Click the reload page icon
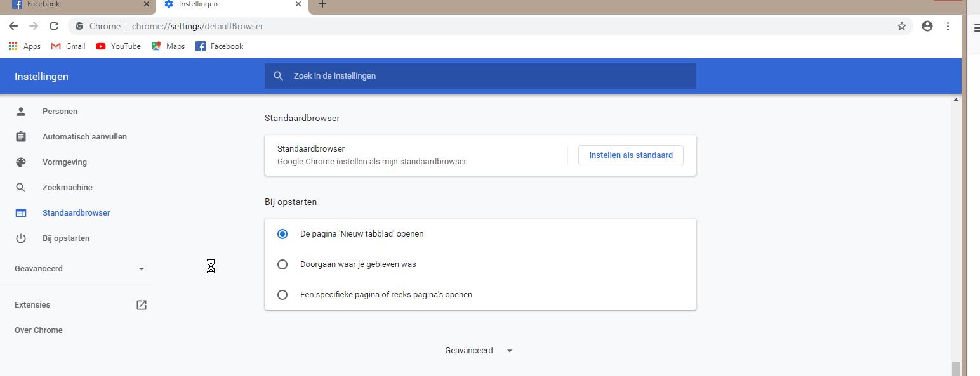 coord(54,26)
